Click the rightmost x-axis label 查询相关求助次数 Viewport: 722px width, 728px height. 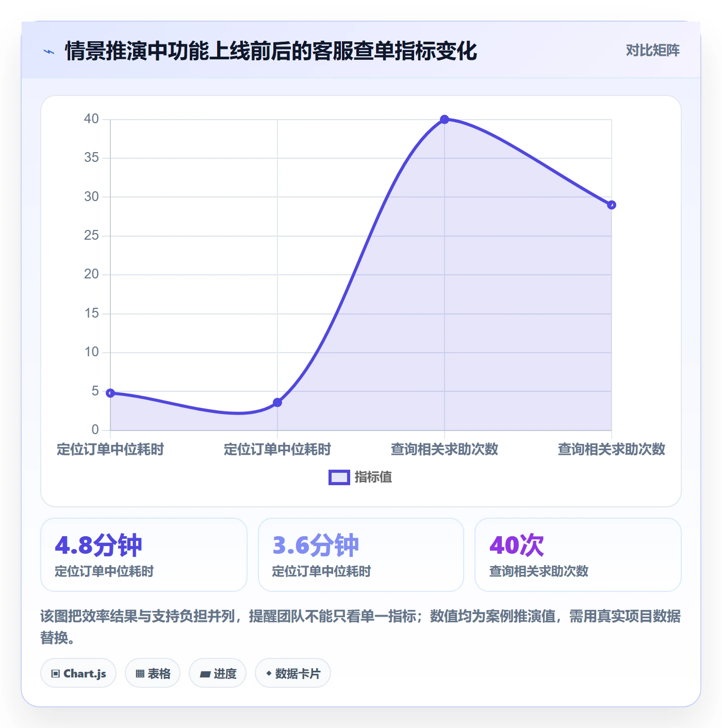612,449
